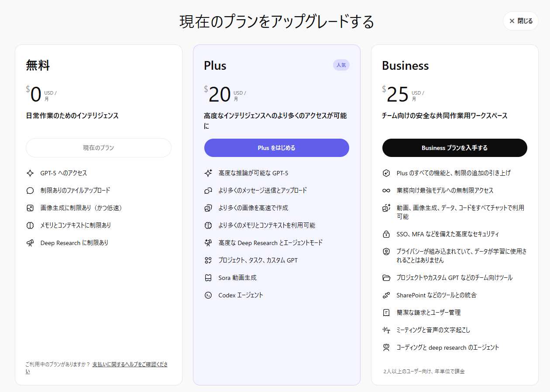Click the waveform icon for ミーティングと音声の文字起こし
This screenshot has width=550, height=392.
tap(386, 330)
